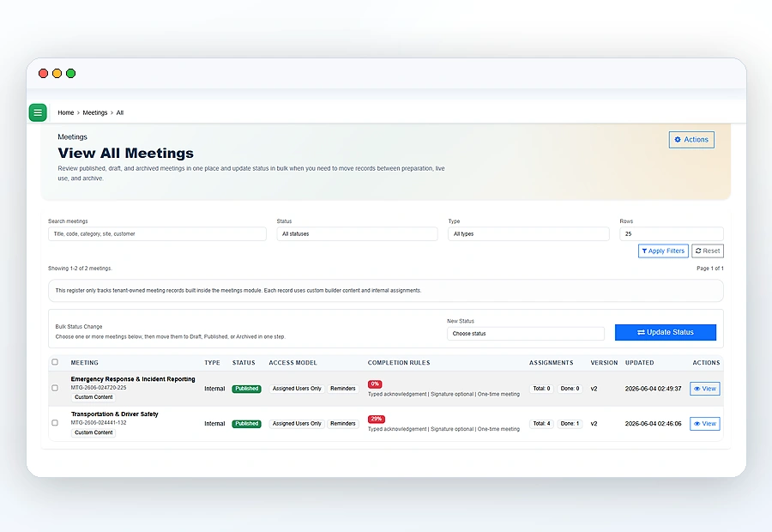Click the COMPLETION RULES column header
Viewport: 772px width, 532px height.
399,363
